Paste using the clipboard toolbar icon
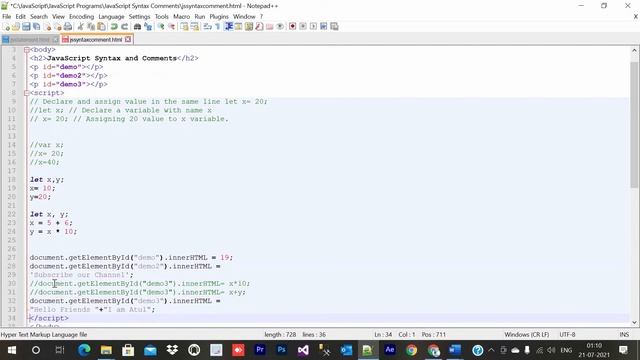The height and width of the screenshot is (360, 640). [x=101, y=27]
